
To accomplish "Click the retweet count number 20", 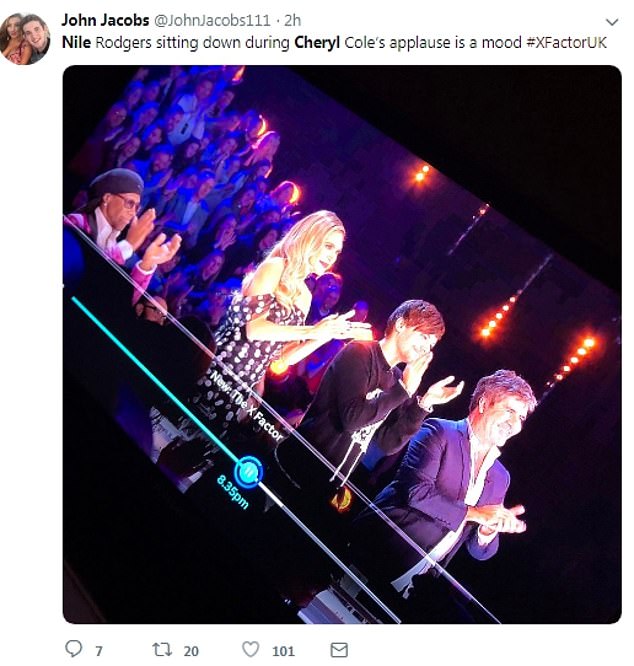I will (x=190, y=650).
